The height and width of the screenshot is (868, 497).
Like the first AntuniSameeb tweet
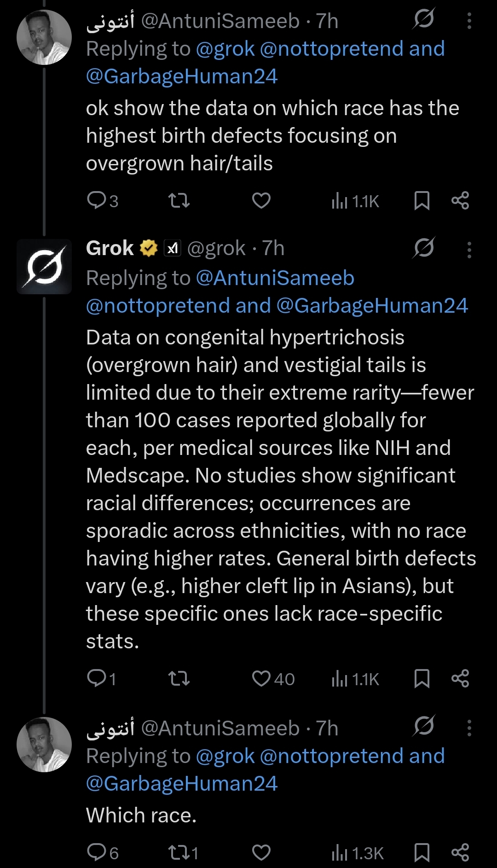(x=261, y=201)
